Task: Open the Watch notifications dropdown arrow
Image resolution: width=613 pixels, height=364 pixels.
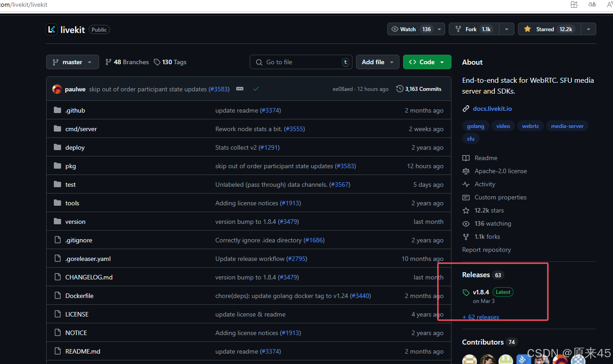Action: coord(439,29)
